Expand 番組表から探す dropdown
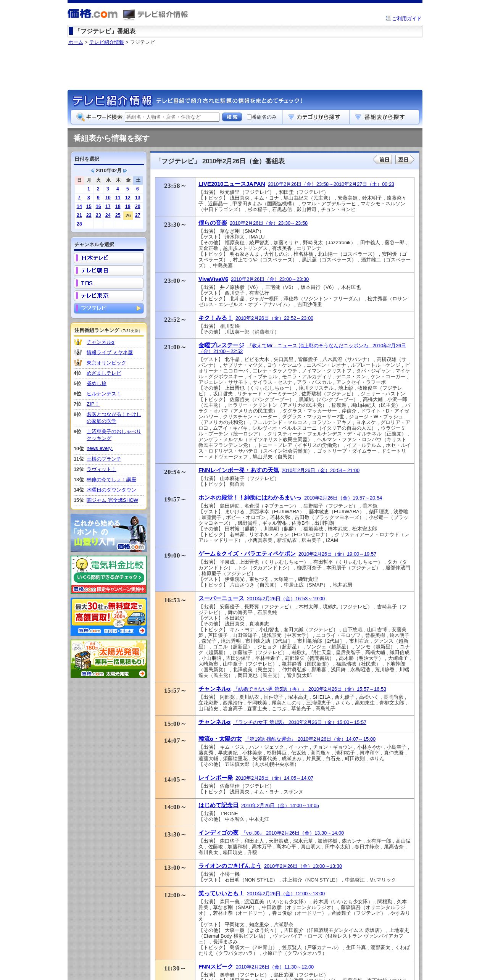The height and width of the screenshot is (980, 490). tap(384, 117)
